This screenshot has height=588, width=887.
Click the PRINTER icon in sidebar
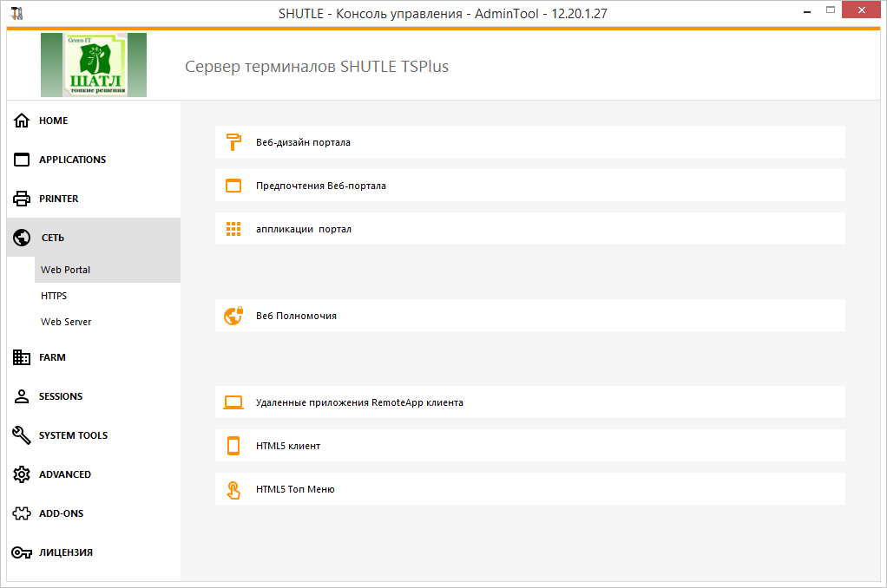[x=21, y=198]
